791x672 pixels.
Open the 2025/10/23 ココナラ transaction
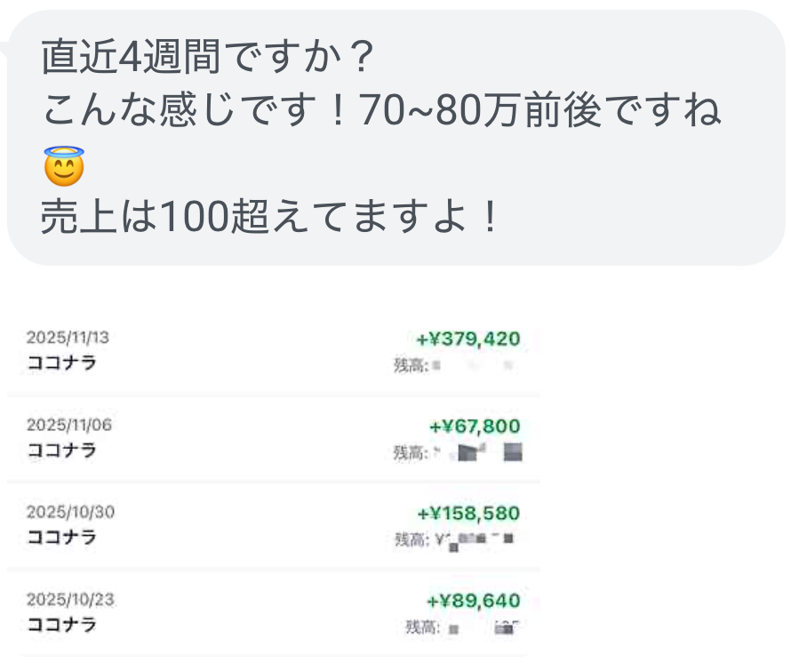coord(62,624)
